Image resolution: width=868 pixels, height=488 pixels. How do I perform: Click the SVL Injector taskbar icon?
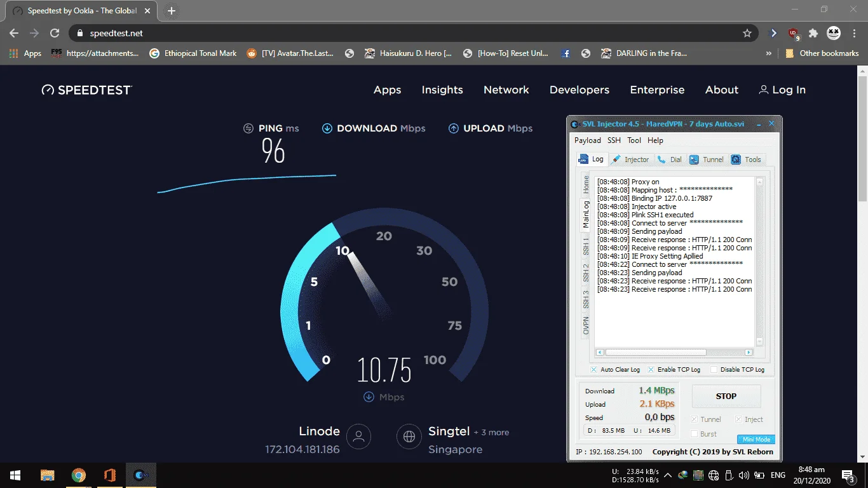pos(140,475)
